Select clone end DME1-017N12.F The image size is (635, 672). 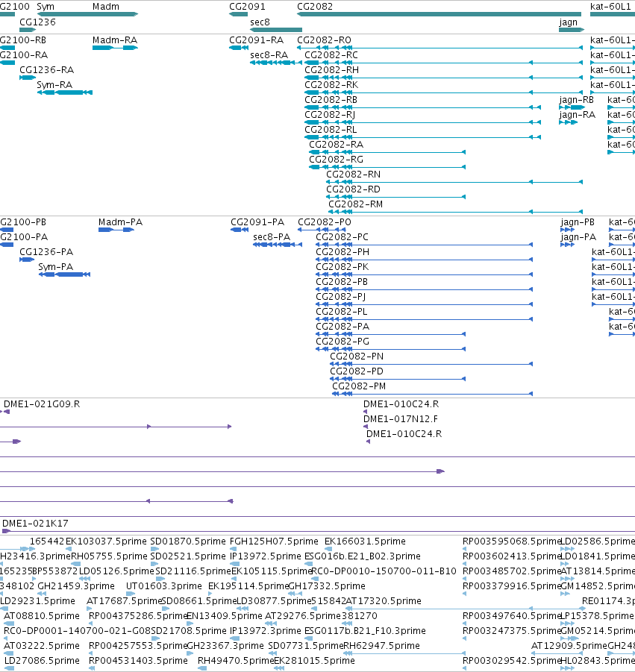pos(401,419)
